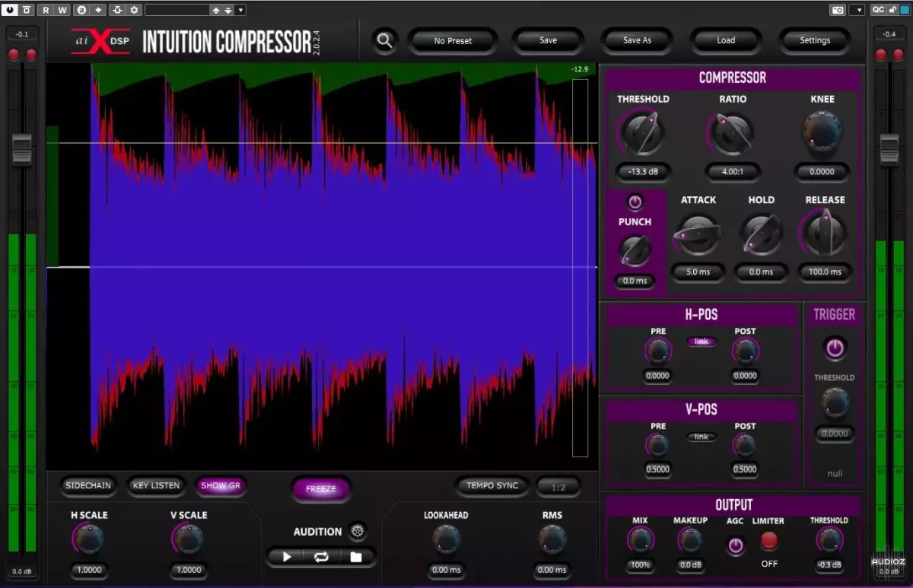Toggle the audition loop icon
913x588 pixels.
pyautogui.click(x=321, y=557)
